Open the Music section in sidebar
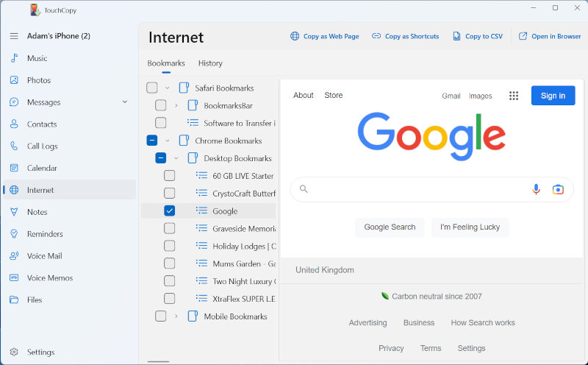Viewport: 588px width, 365px height. pyautogui.click(x=37, y=58)
